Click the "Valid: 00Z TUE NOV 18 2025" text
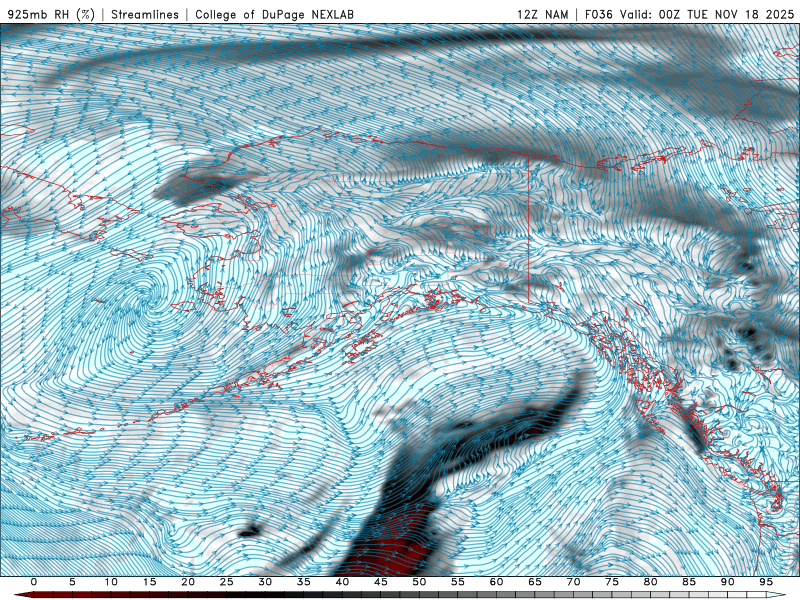 [707, 14]
